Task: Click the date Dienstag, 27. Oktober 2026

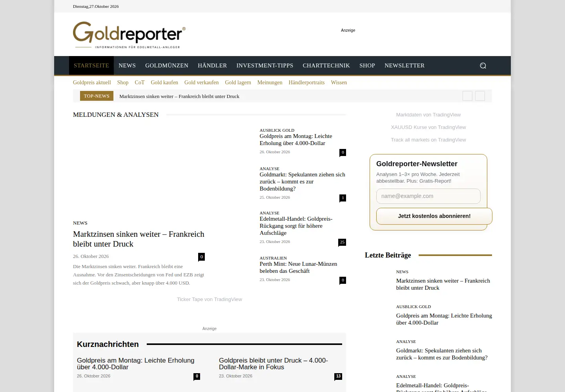Action: (96, 6)
